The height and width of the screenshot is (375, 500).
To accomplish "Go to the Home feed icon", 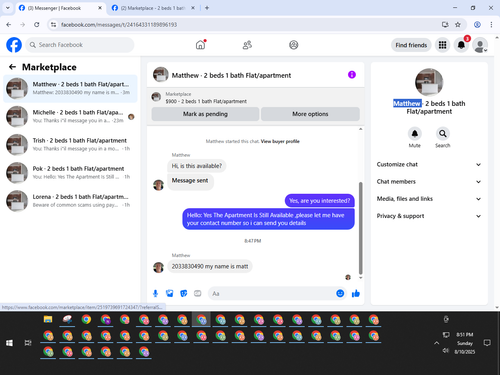I will pos(200,45).
